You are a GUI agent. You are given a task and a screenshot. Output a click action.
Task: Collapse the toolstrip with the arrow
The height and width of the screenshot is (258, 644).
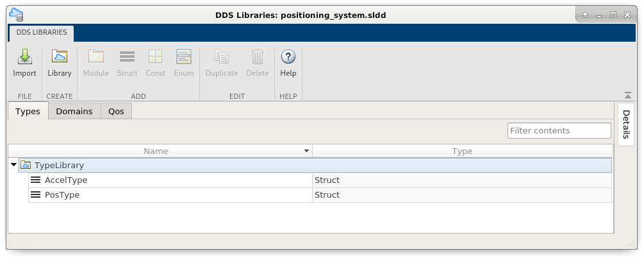tap(627, 96)
